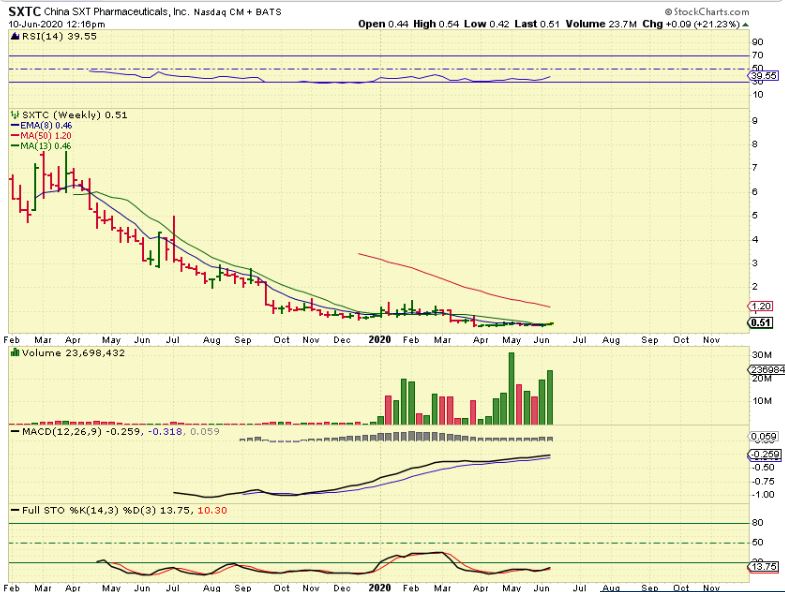Click the latest green volume bar in June
785x592 pixels.
550,398
